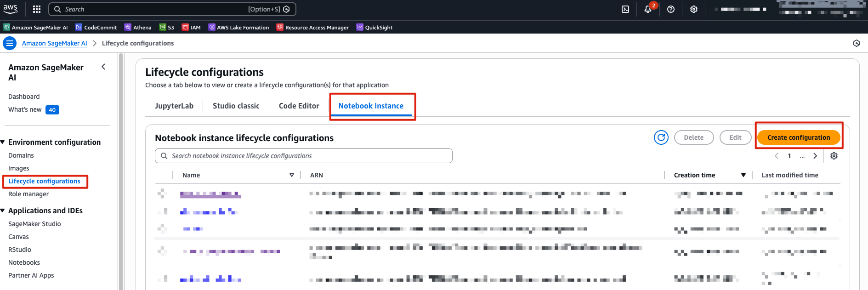Select the third configuration row radio button
The image size is (868, 290).
coord(162,228)
